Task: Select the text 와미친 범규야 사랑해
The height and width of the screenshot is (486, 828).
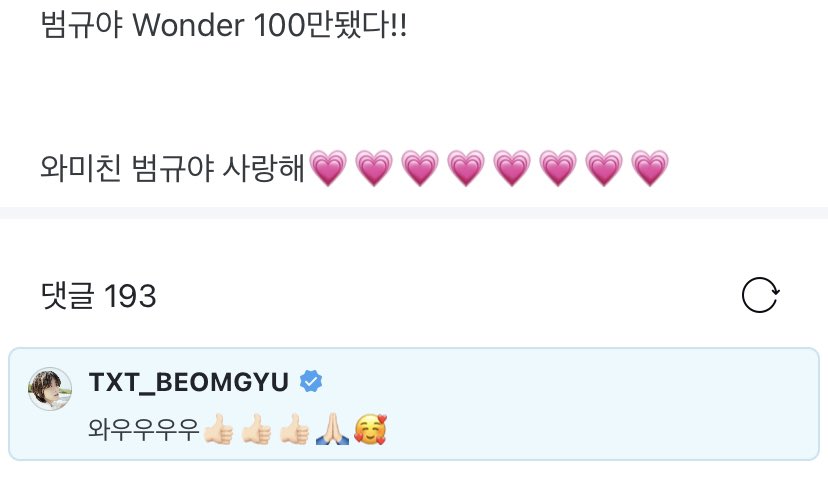Action: point(173,168)
